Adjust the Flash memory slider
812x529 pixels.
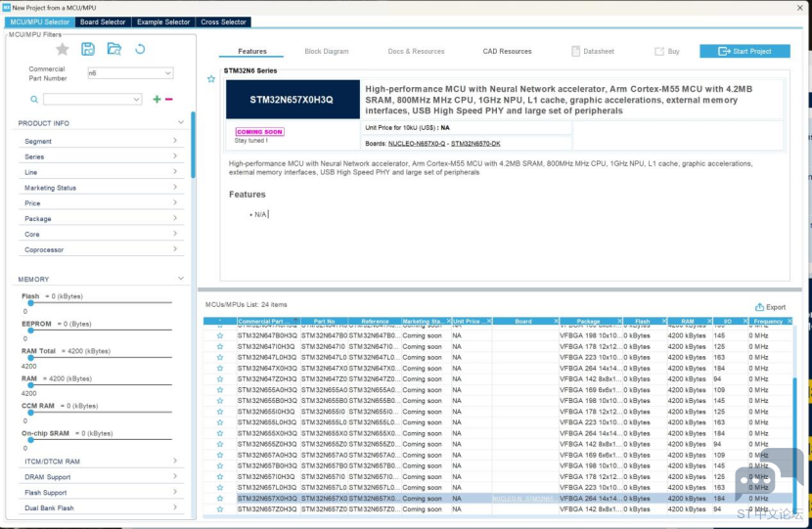[x=30, y=303]
